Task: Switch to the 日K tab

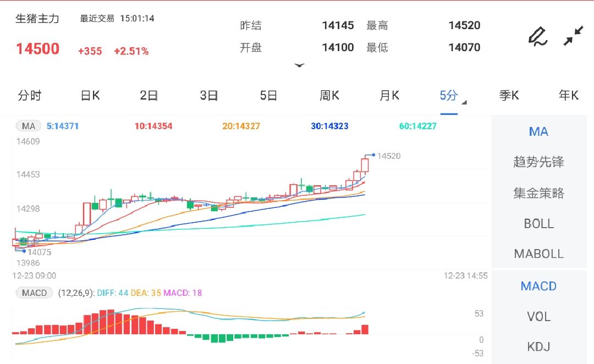Action: (x=89, y=95)
